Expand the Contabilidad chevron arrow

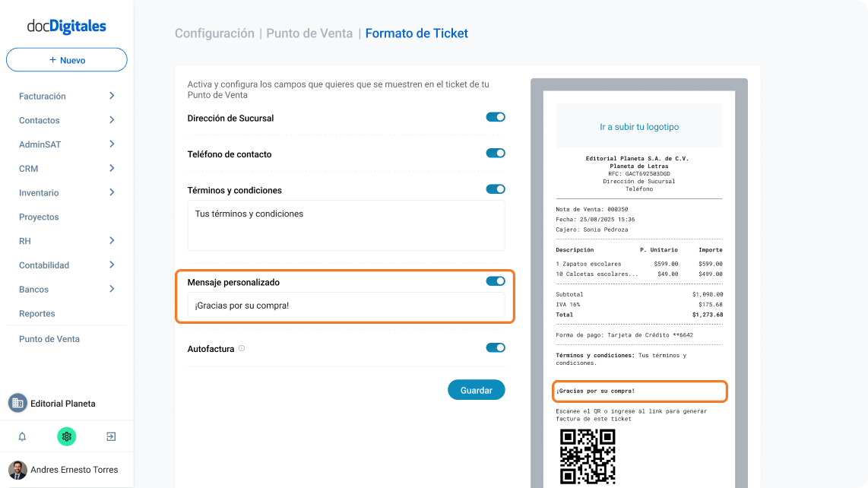(112, 265)
